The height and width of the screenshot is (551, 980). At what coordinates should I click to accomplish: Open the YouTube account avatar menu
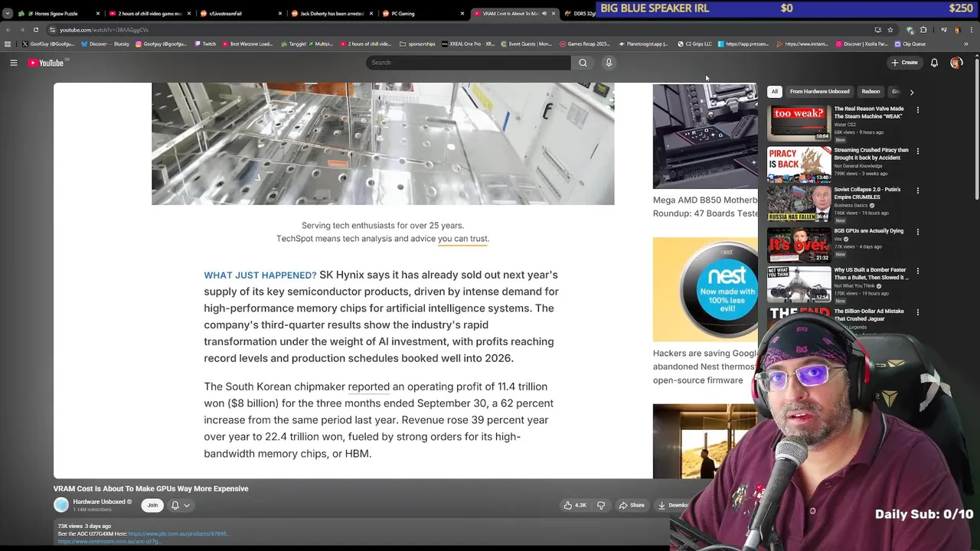pos(955,63)
